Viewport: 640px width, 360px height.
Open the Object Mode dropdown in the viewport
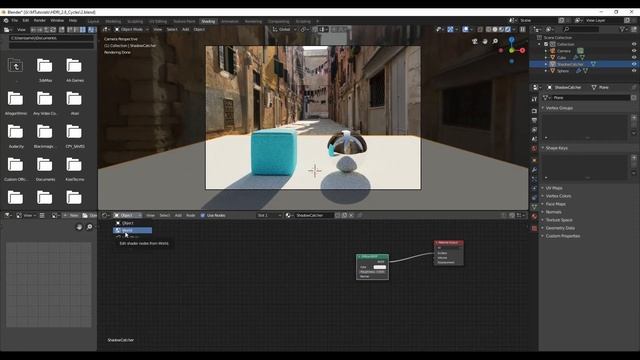[131, 29]
